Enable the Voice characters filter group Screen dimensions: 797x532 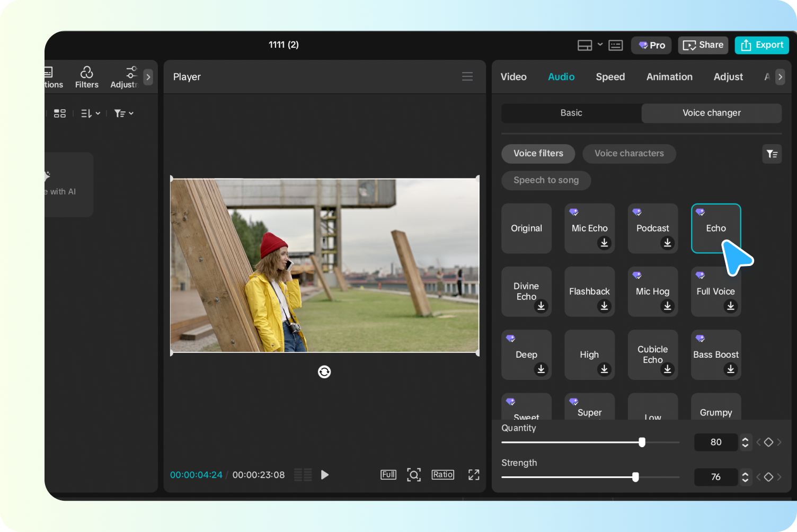click(x=629, y=154)
